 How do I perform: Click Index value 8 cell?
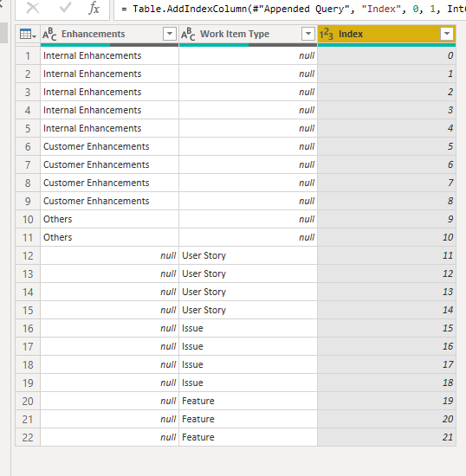point(386,201)
